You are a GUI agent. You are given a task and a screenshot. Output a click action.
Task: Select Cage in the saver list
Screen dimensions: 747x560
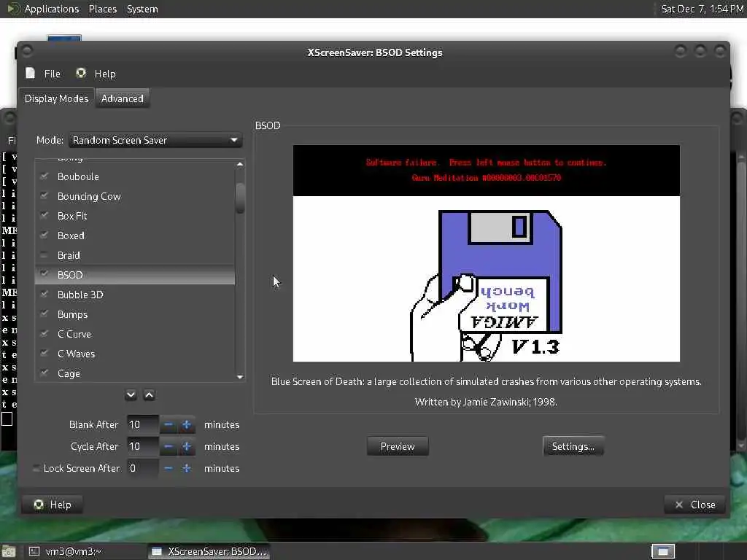(69, 374)
